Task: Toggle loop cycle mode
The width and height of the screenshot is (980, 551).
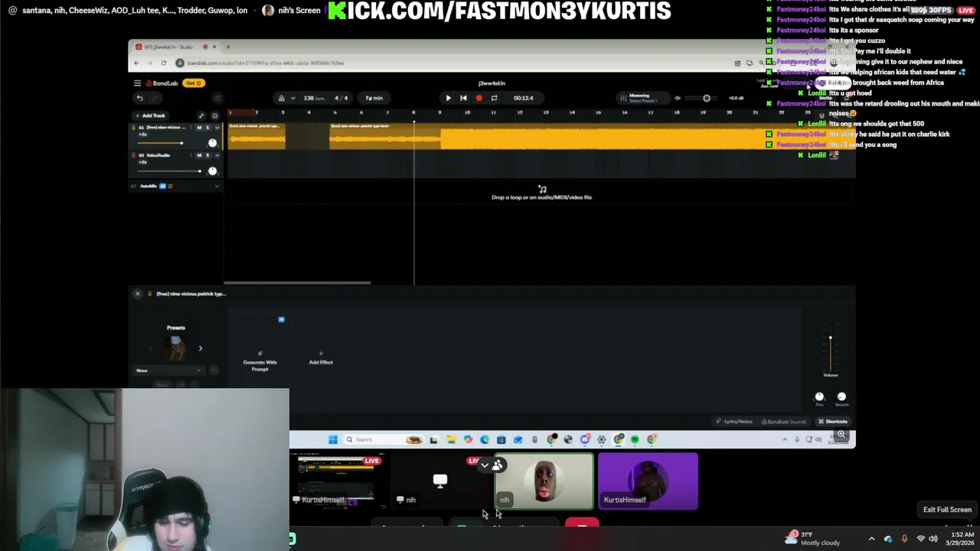Action: click(x=494, y=98)
